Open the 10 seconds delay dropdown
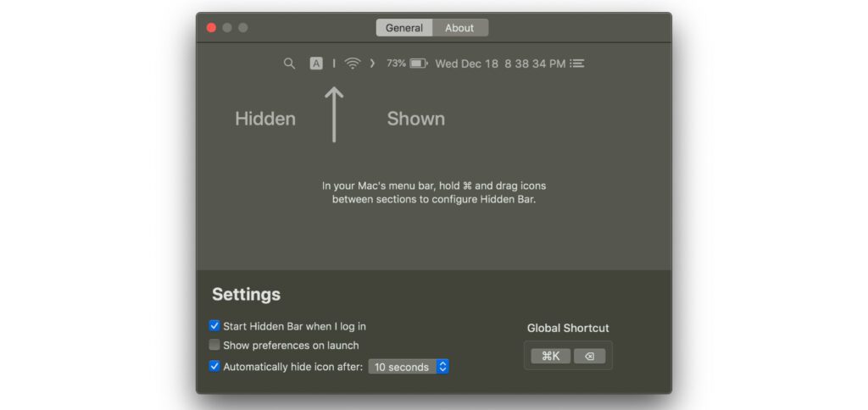868x410 pixels. tap(409, 367)
